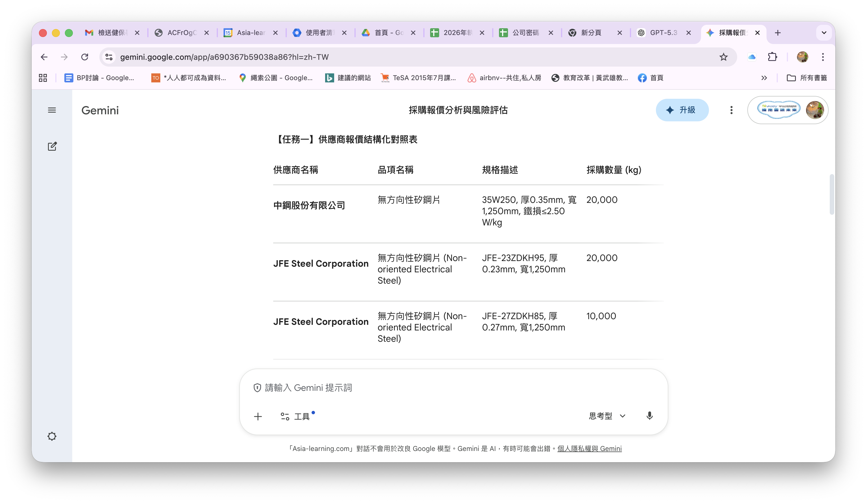This screenshot has height=504, width=867.
Task: Click the Gemini prompt input field
Action: point(454,388)
